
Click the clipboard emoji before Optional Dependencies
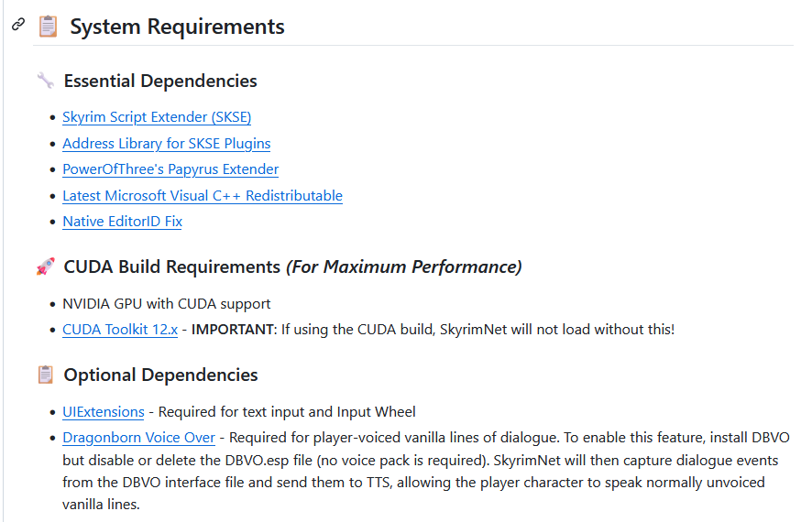click(45, 375)
